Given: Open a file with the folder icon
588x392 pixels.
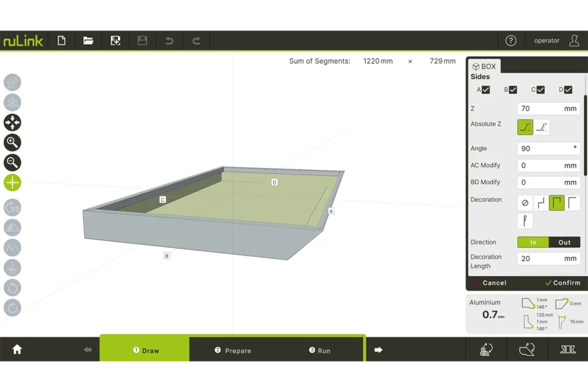Looking at the screenshot, I should tap(88, 41).
